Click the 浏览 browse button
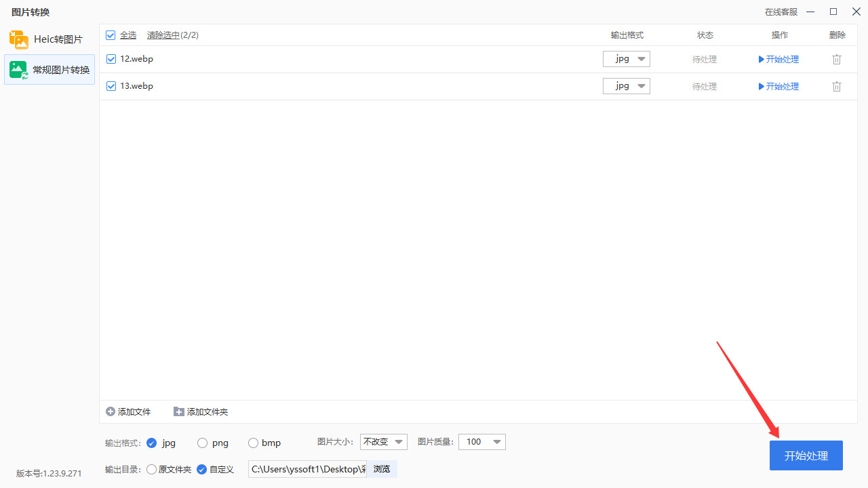Image resolution: width=868 pixels, height=488 pixels. tap(382, 469)
